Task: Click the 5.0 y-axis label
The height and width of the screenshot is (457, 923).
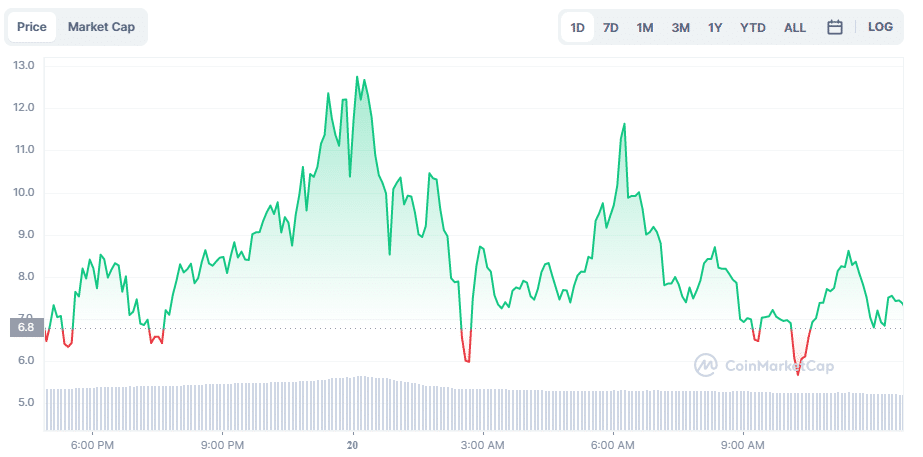Action: (x=26, y=403)
